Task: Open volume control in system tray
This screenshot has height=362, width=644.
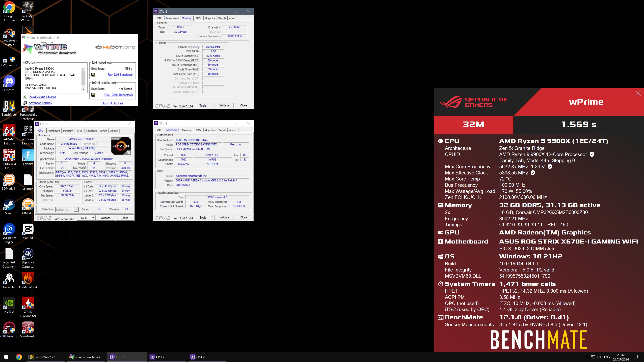Action: (599, 357)
